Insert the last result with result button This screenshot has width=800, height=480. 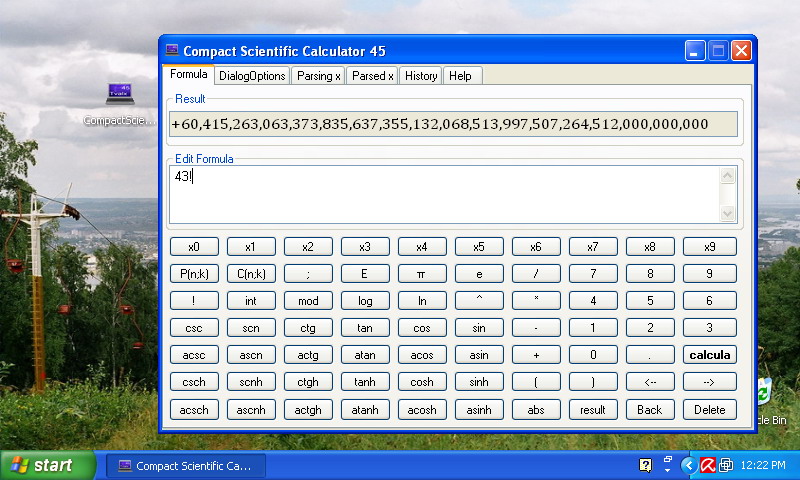point(593,410)
